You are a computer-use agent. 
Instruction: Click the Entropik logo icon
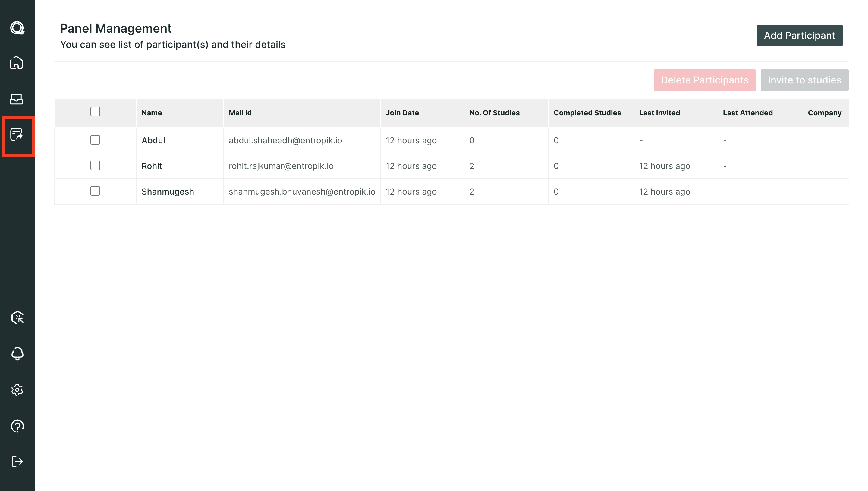click(x=17, y=28)
